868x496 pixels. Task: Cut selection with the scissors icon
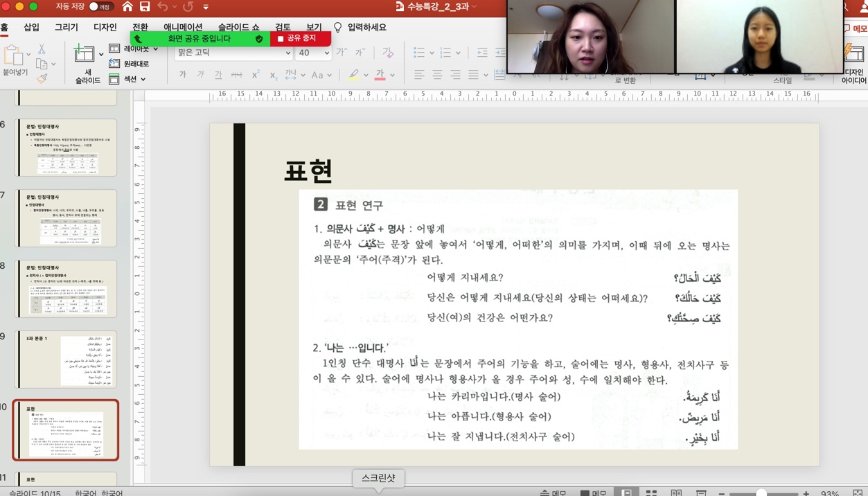tap(42, 49)
